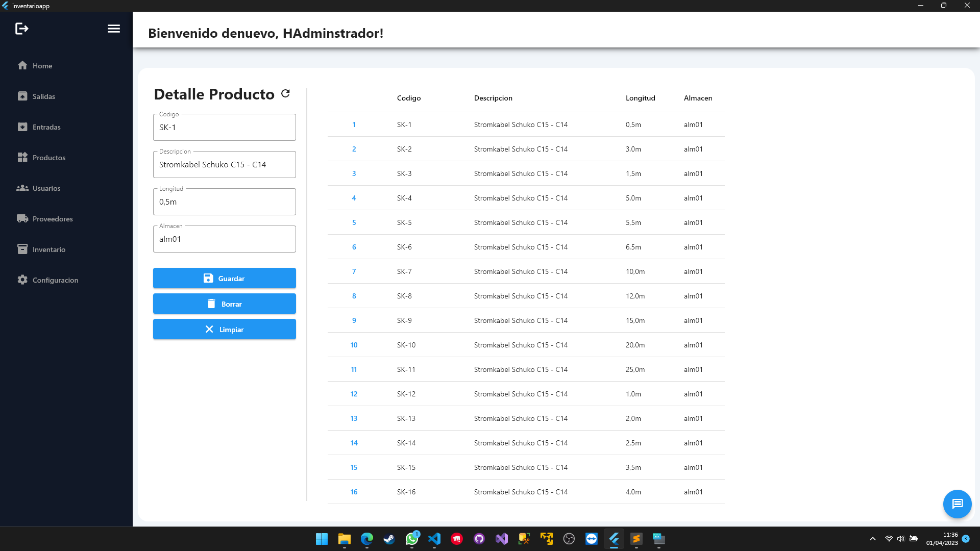Click the trash icon on Borrar
This screenshot has width=980, height=551.
pos(211,304)
